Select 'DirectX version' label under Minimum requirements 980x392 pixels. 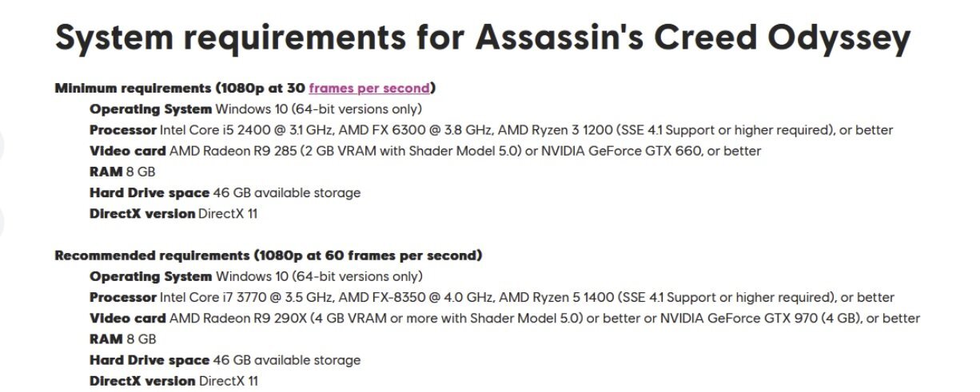click(142, 213)
